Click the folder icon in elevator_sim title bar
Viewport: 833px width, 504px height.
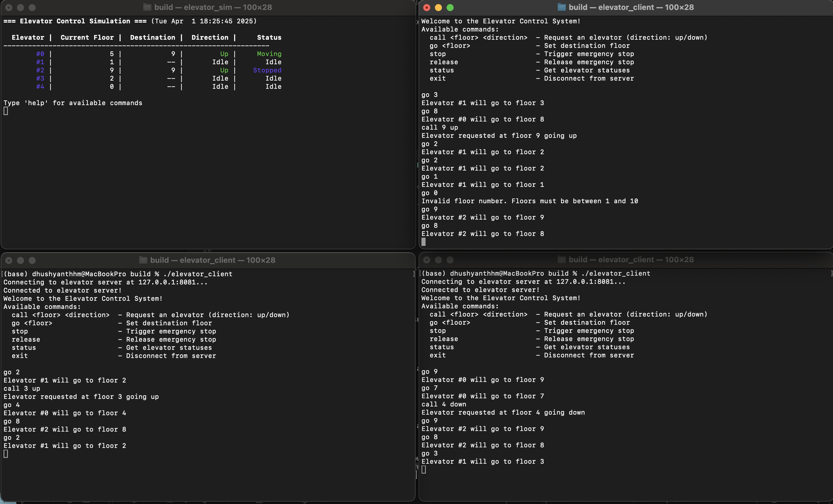(x=147, y=7)
